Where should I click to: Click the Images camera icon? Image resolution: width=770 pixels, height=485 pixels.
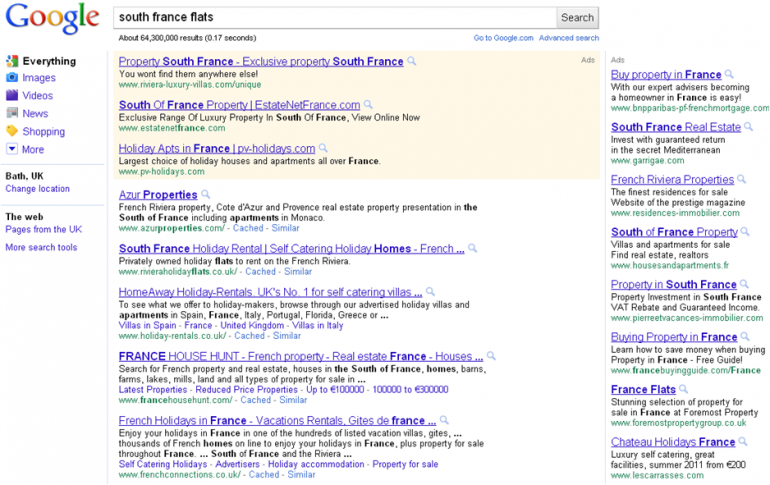point(12,78)
